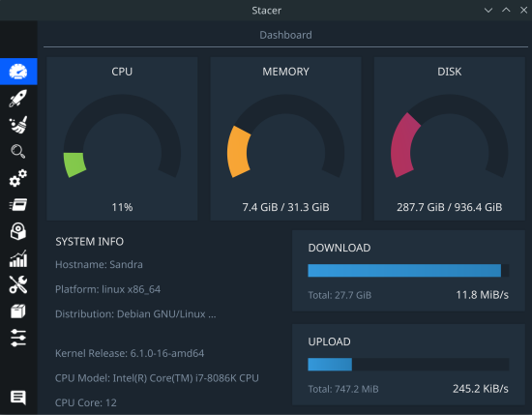Open Helpers wrench and screwdriver icon

[x=18, y=284]
